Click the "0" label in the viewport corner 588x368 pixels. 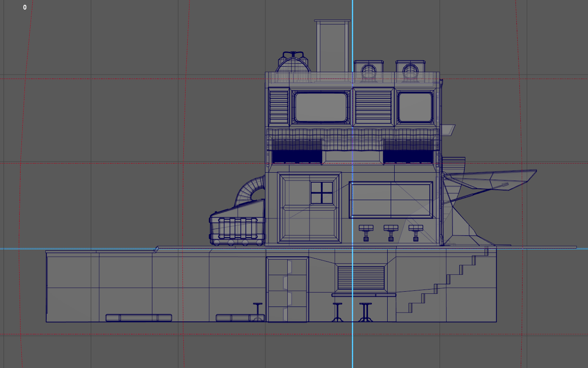(x=25, y=7)
